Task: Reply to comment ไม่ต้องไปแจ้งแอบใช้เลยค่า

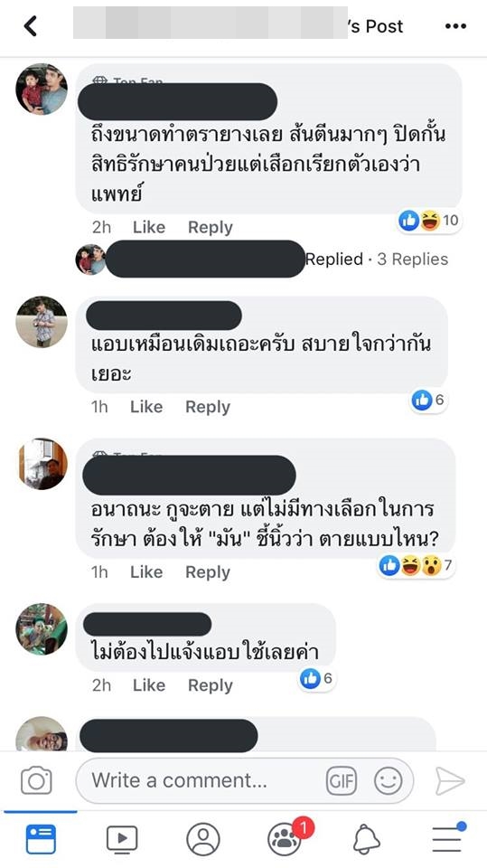Action: tap(211, 685)
